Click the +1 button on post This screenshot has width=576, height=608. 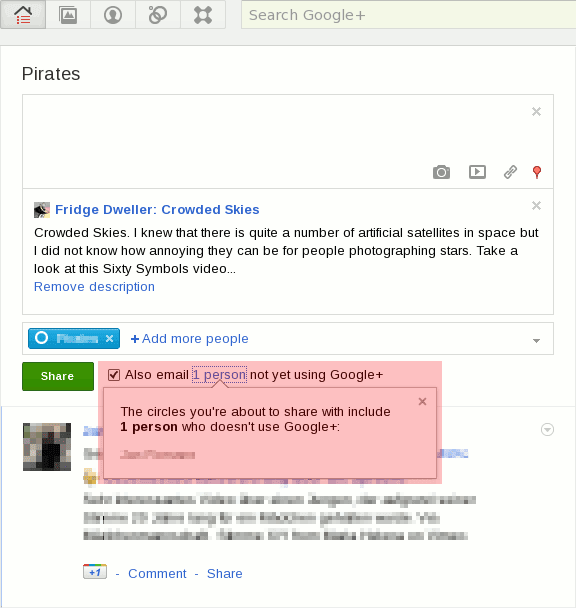[95, 572]
